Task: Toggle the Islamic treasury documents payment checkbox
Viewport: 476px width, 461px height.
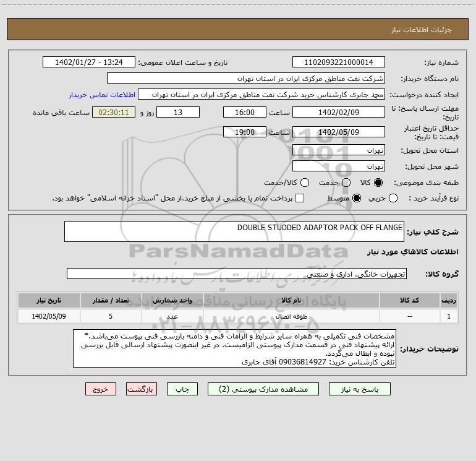Action: [300, 198]
